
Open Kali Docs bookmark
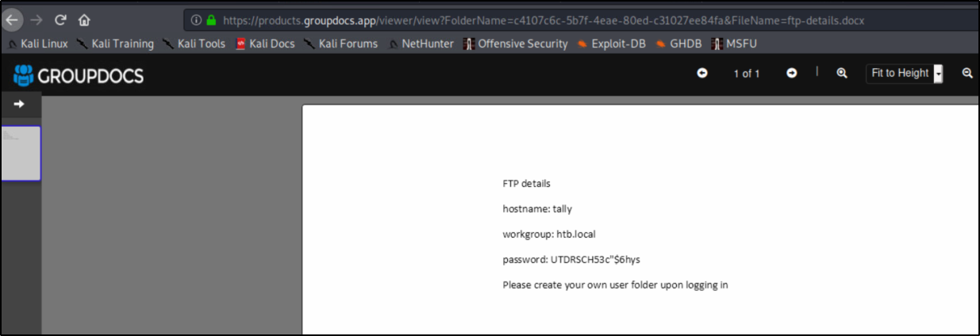coord(266,44)
